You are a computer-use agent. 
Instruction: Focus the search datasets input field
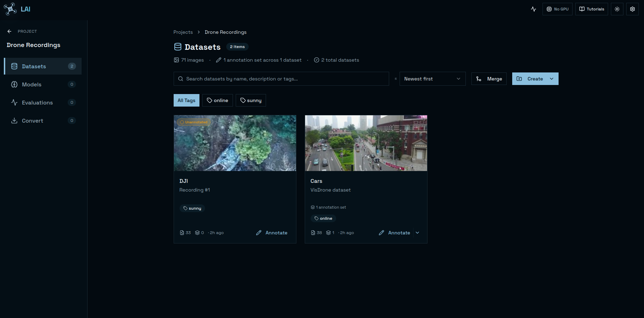click(x=281, y=79)
